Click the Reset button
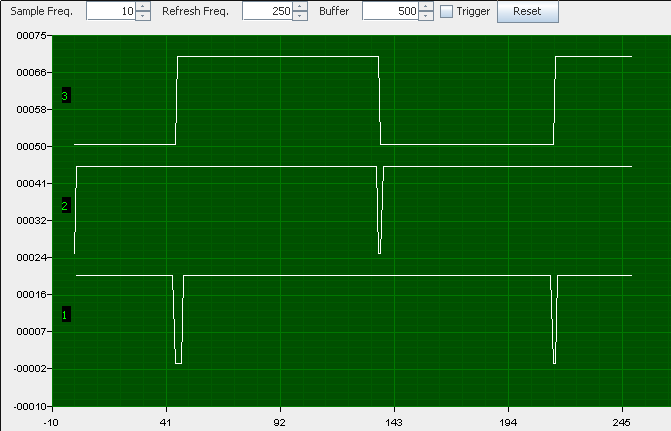Screen dimensions: 671x431 528,12
